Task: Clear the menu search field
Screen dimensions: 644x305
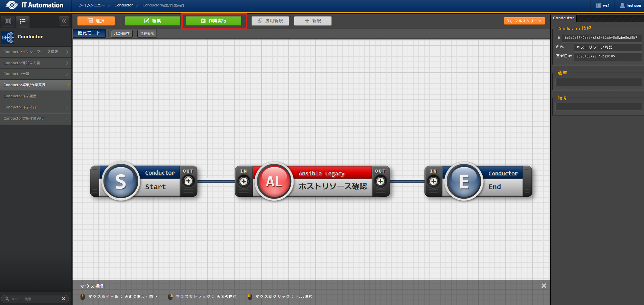Action: coord(63,299)
